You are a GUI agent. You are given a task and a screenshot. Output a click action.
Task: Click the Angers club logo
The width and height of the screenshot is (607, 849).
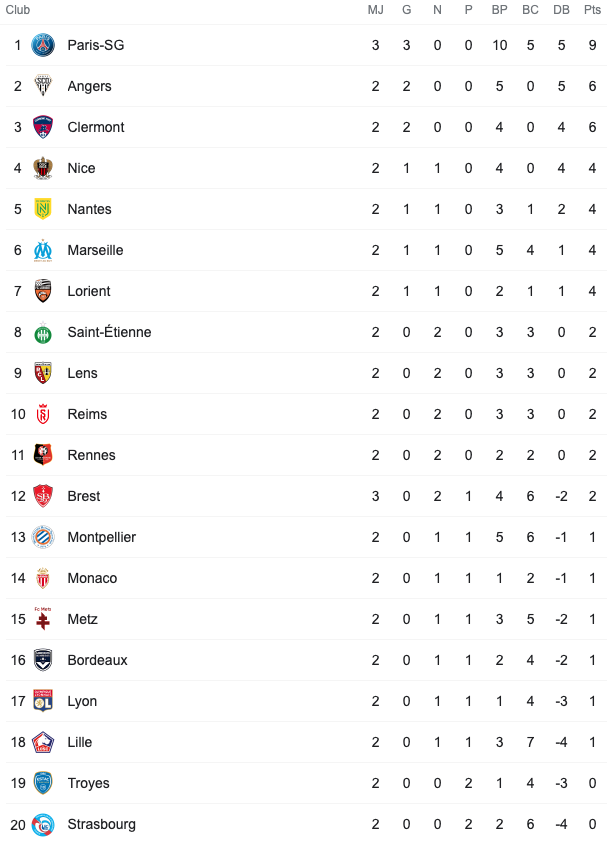pos(43,86)
